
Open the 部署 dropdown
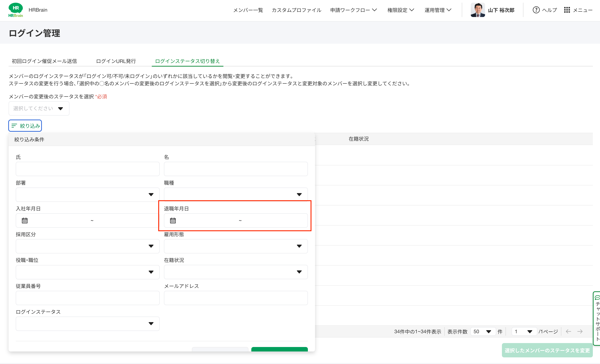[87, 194]
